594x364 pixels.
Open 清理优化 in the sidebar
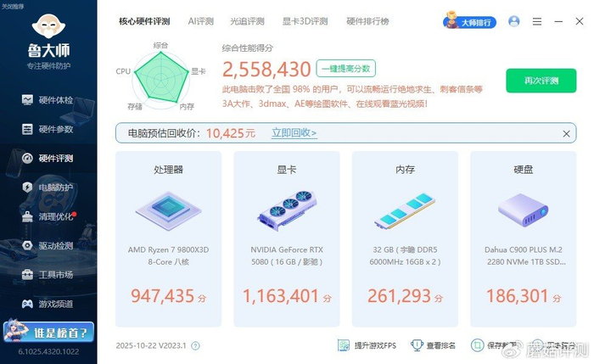point(48,216)
